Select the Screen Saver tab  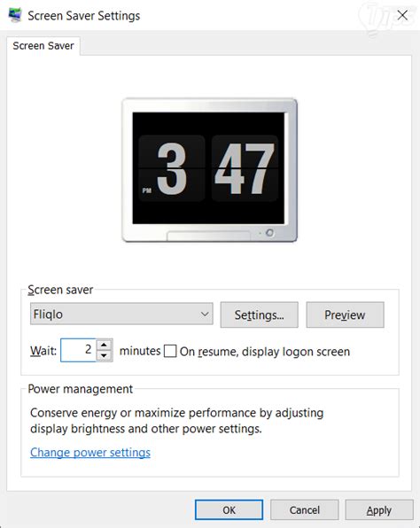[43, 46]
